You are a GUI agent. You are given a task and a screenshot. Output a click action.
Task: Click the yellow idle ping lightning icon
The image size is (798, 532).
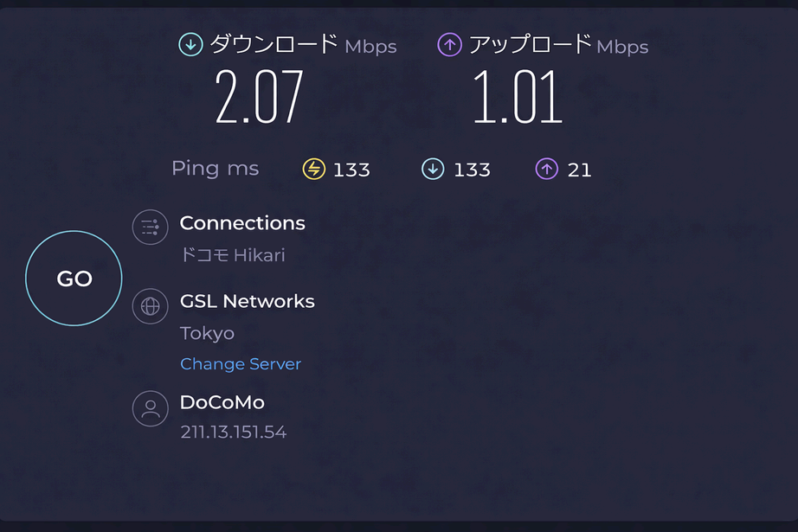(x=313, y=170)
